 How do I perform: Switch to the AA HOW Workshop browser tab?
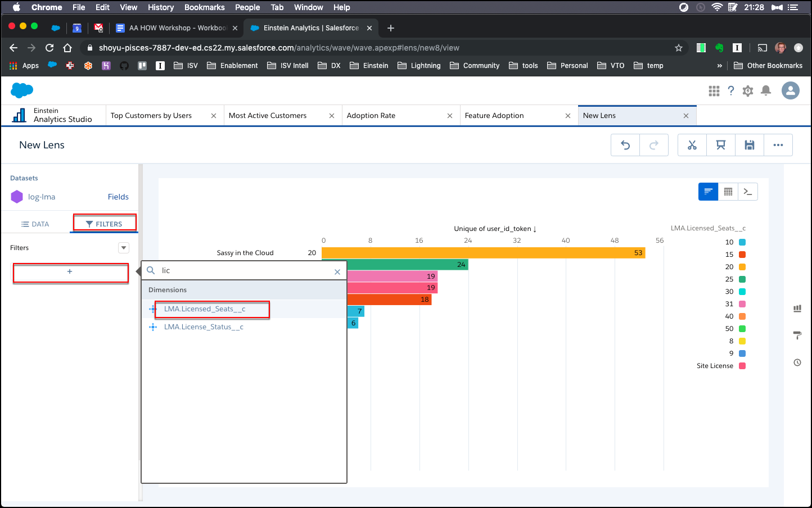(177, 28)
